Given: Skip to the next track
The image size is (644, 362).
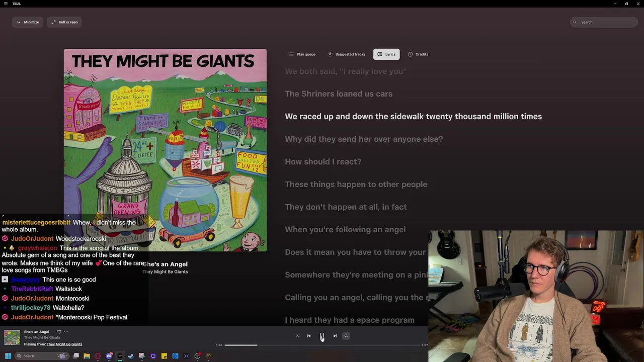Looking at the screenshot, I should point(335,336).
